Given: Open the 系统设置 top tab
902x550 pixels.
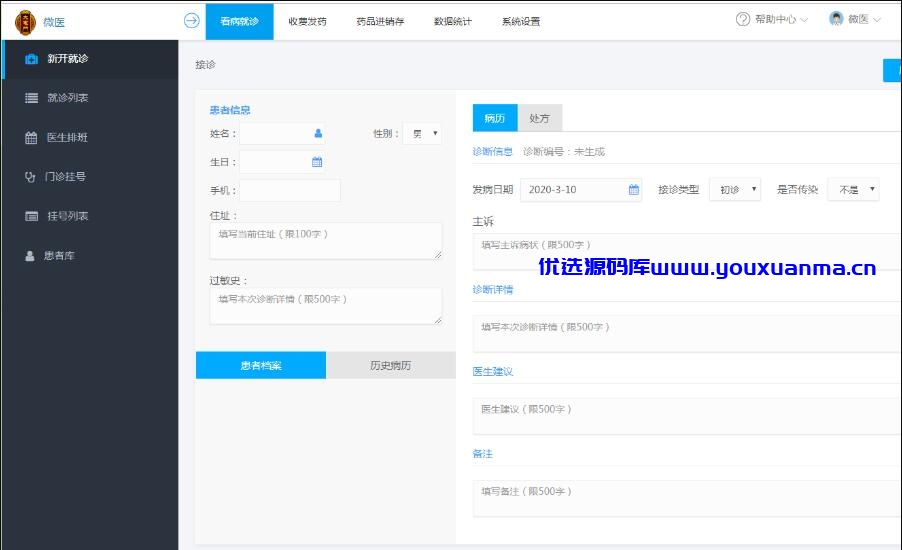Looking at the screenshot, I should 521,21.
